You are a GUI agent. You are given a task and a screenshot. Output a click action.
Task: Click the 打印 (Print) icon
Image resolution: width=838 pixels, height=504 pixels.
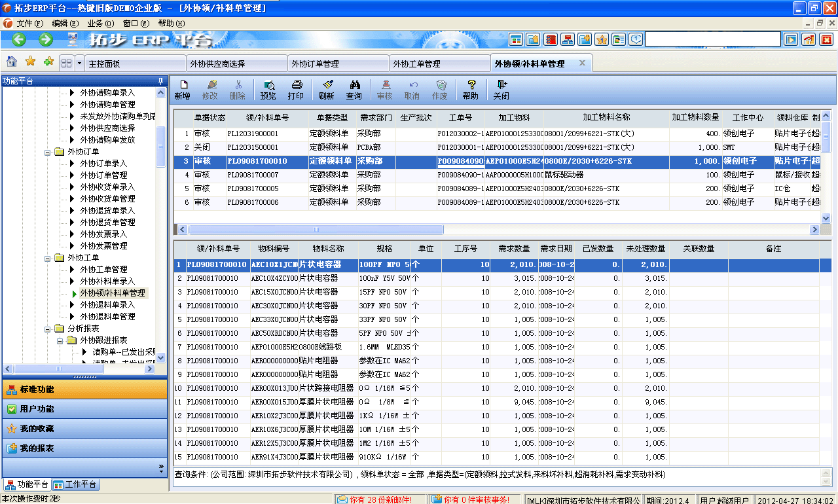click(297, 88)
